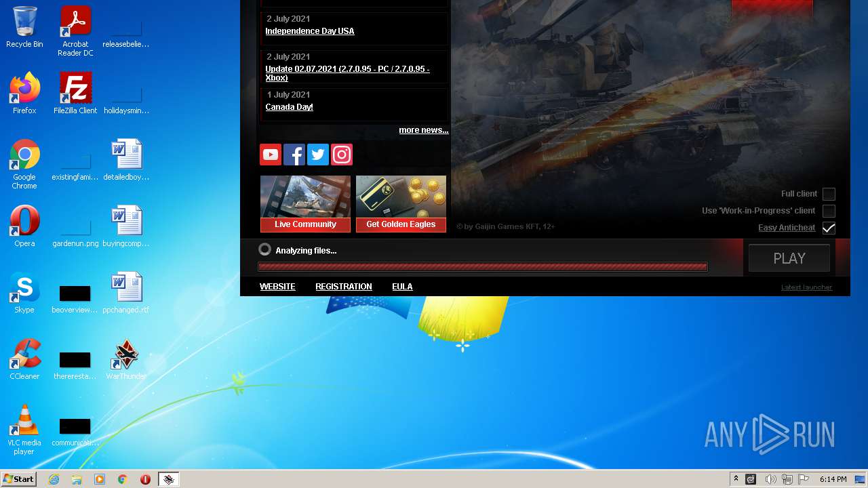Open the FileZilla Client shortcut

click(x=75, y=94)
